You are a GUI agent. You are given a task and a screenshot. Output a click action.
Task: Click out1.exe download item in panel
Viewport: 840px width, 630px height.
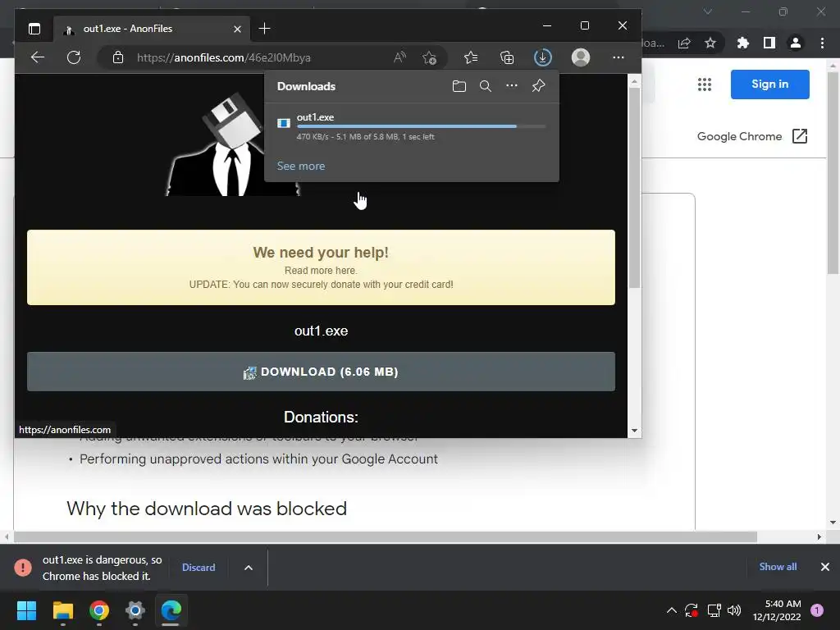pos(412,126)
